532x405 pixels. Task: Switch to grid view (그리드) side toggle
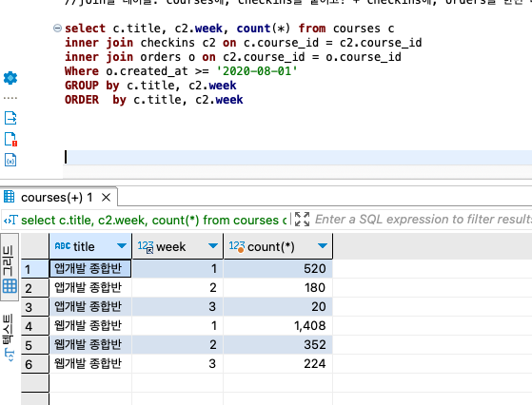10,268
